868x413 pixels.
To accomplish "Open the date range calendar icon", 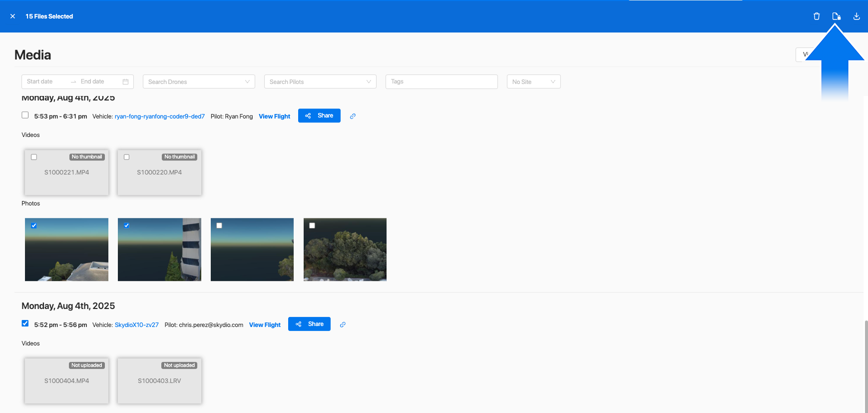I will (125, 81).
